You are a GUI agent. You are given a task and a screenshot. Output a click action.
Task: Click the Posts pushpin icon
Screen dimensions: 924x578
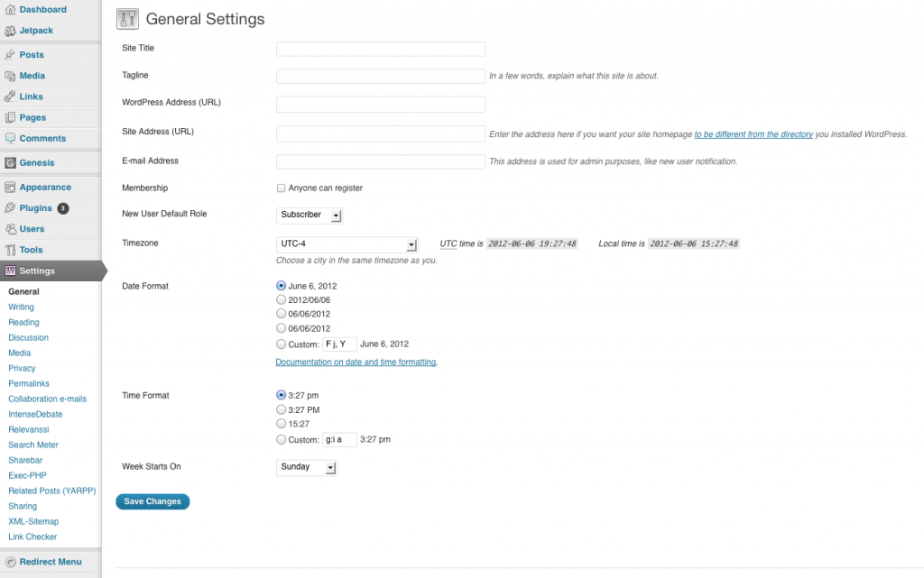(10, 55)
